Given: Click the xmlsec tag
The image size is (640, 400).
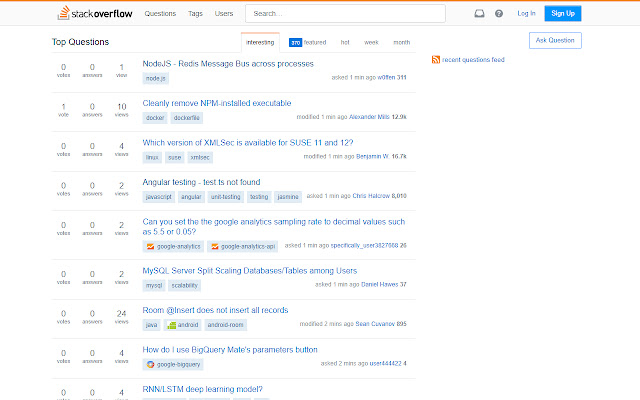Looking at the screenshot, I should [200, 158].
